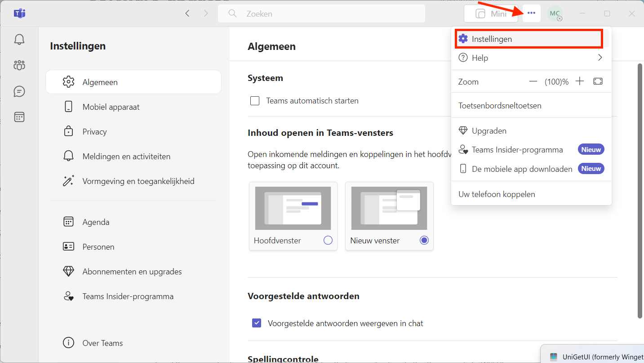Click the full screen zoom icon

[598, 81]
